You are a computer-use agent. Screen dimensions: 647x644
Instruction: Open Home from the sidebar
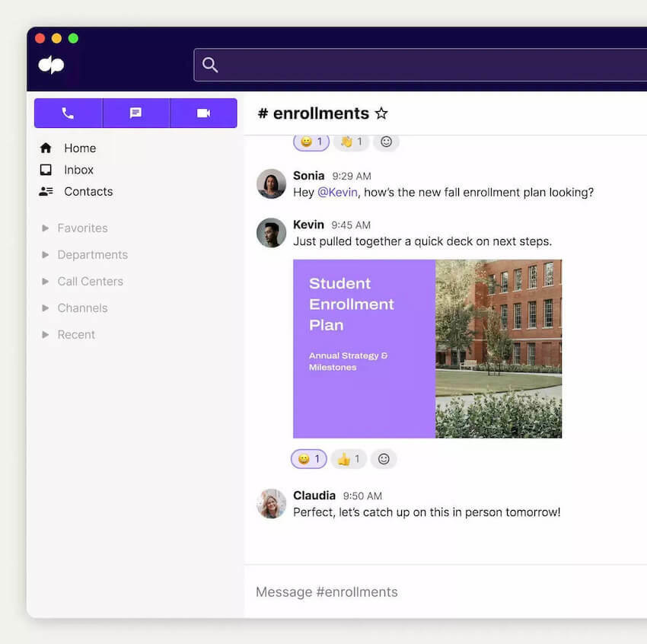click(x=78, y=148)
